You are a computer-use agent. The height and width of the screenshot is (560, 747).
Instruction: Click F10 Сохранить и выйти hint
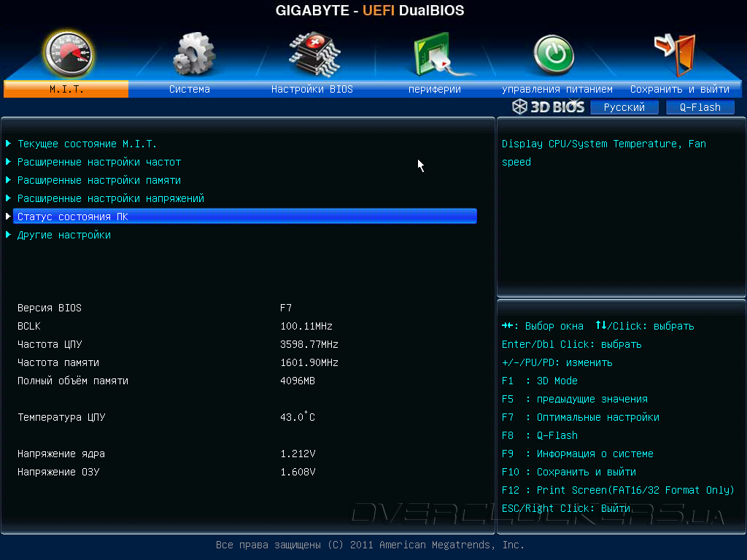[x=569, y=472]
